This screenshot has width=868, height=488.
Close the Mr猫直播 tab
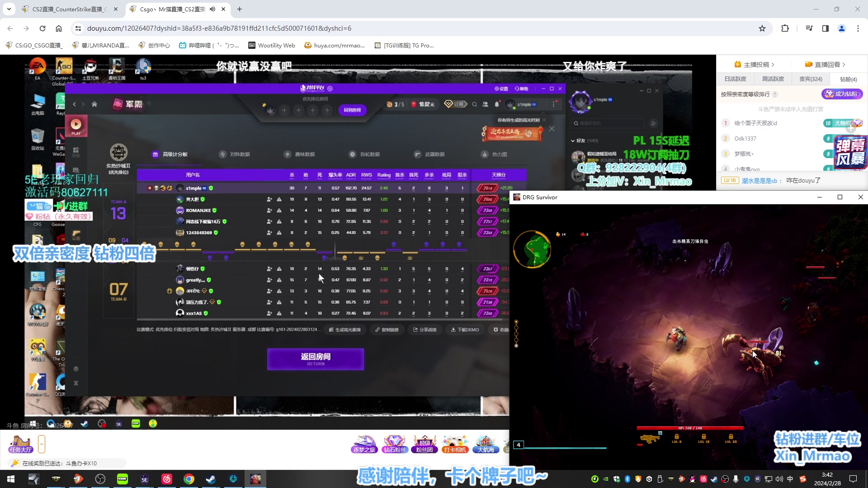coord(223,9)
